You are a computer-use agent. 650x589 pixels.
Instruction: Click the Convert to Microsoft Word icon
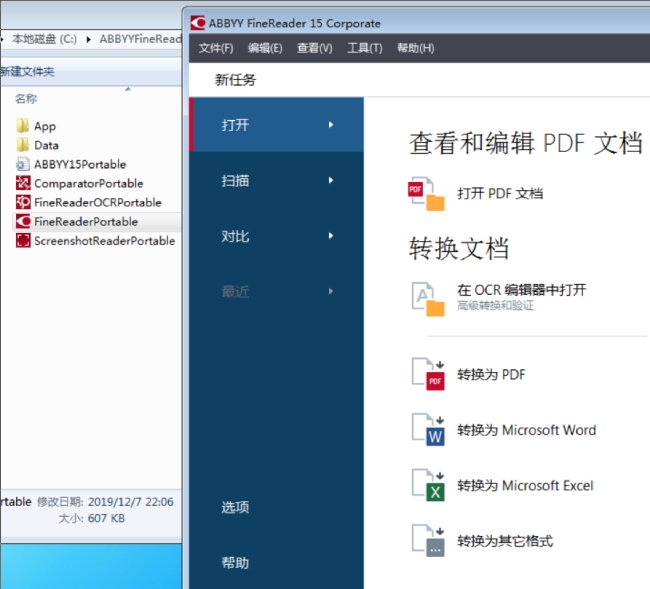pos(427,430)
